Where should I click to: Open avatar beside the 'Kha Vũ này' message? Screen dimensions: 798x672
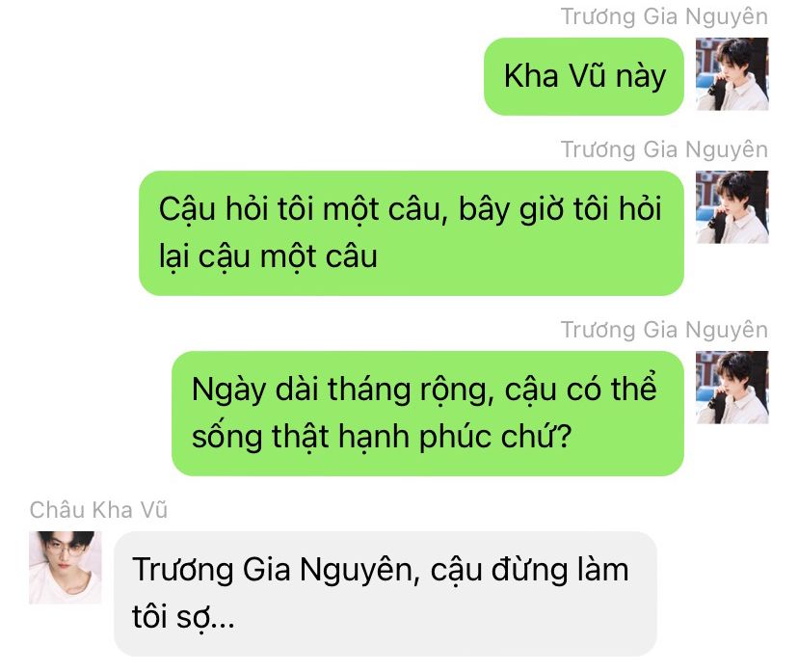731,74
